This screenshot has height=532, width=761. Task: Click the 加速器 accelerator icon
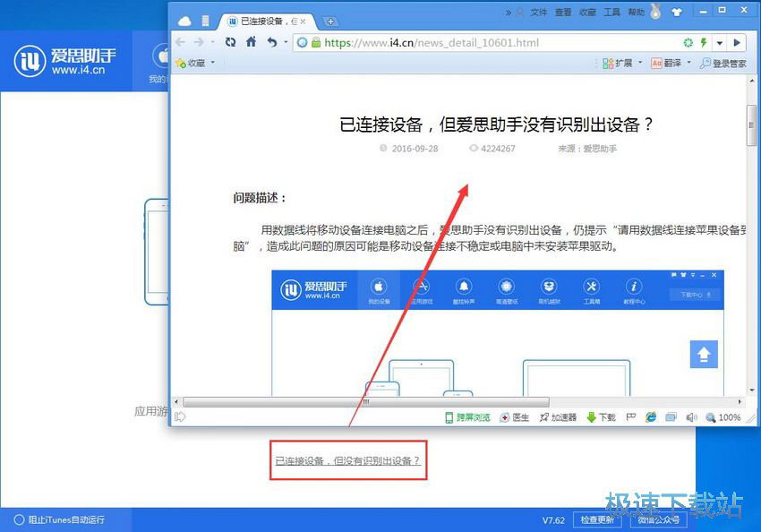click(x=558, y=417)
